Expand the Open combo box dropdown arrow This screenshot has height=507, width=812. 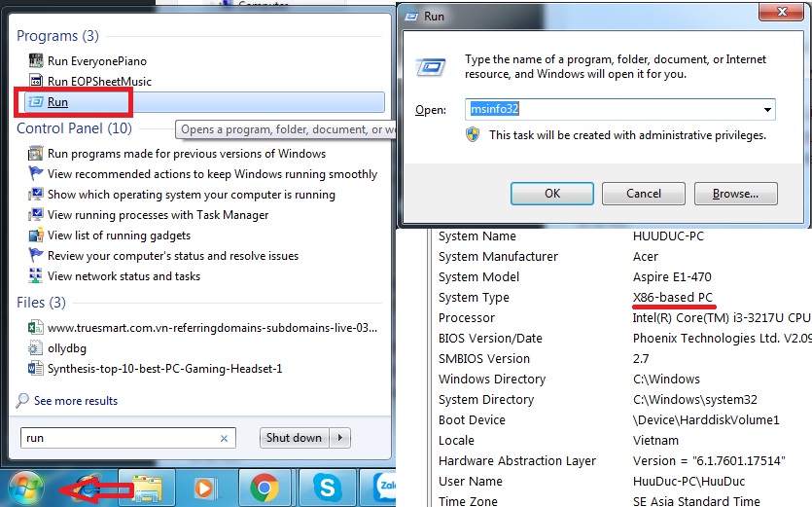[x=767, y=110]
